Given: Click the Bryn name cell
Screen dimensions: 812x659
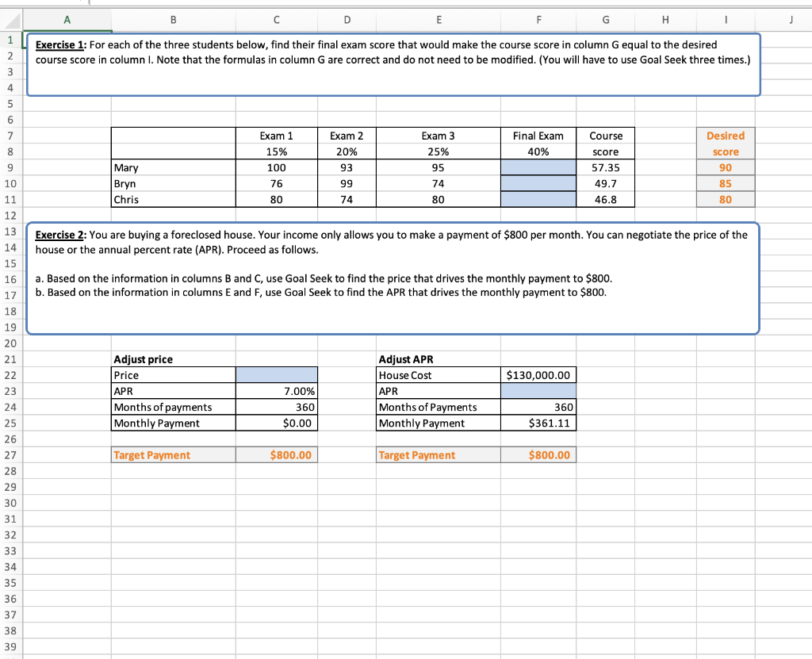Looking at the screenshot, I should tap(173, 183).
